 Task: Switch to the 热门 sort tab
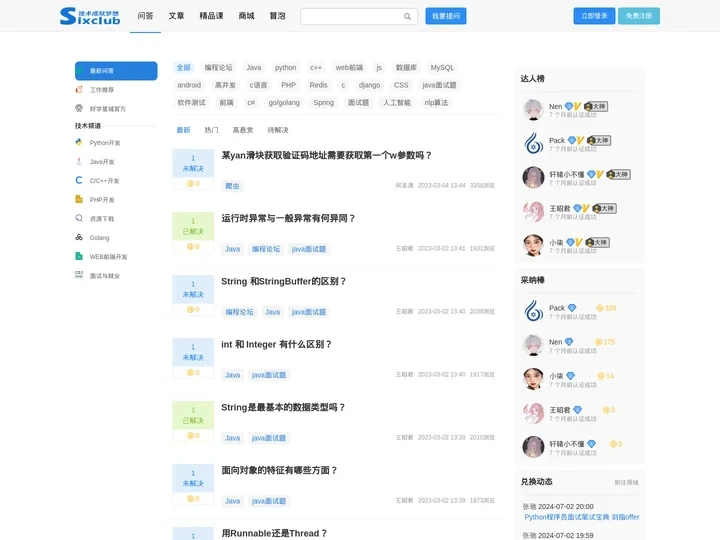211,130
